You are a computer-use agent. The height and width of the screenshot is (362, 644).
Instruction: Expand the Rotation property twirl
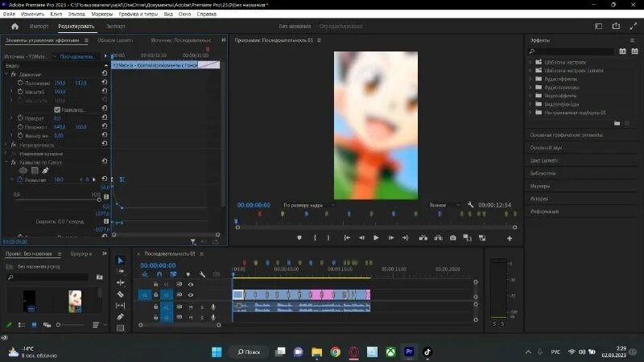pos(11,118)
